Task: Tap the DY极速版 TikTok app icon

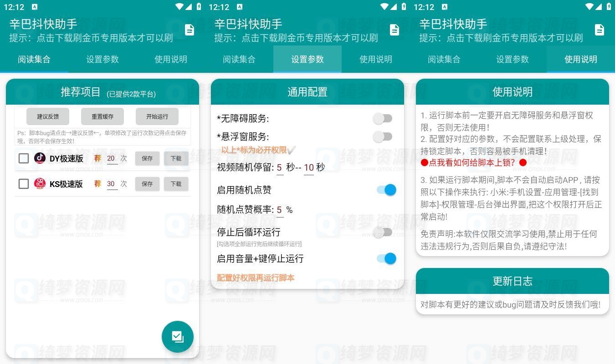Action: 40,158
